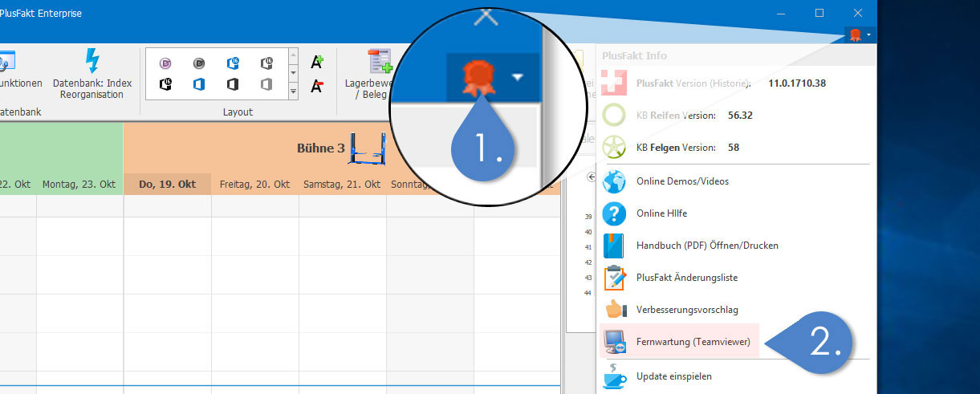This screenshot has height=394, width=980.
Task: Select the Montag, 23. Okt column header
Action: (x=79, y=184)
